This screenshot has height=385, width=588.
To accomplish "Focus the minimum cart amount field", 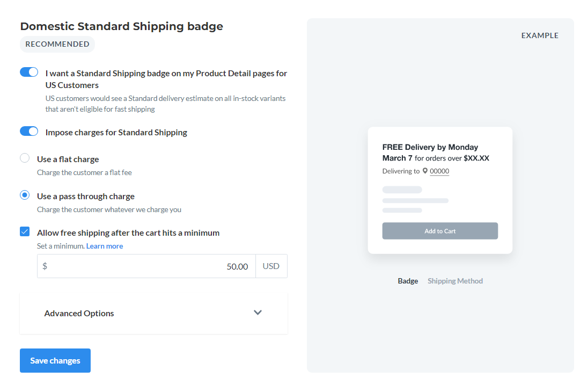I will (x=146, y=266).
